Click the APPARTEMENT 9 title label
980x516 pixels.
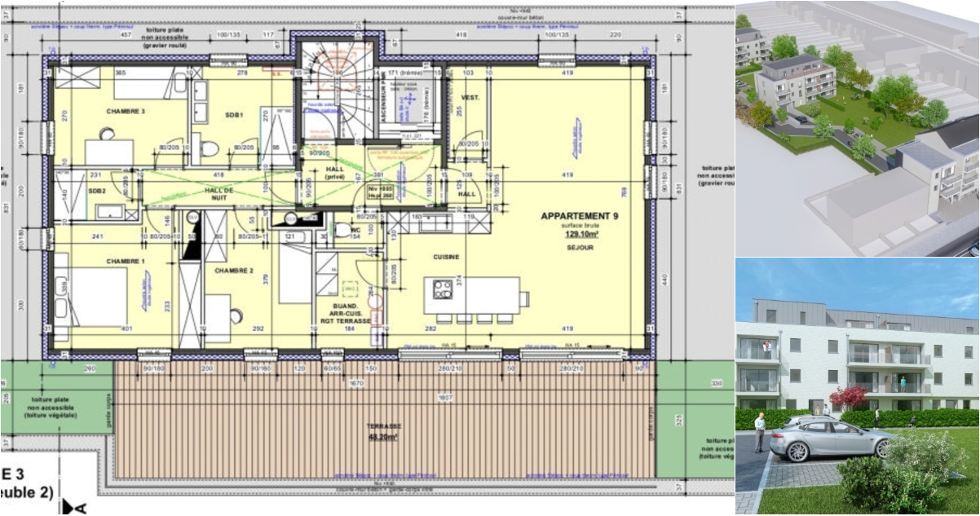[579, 217]
